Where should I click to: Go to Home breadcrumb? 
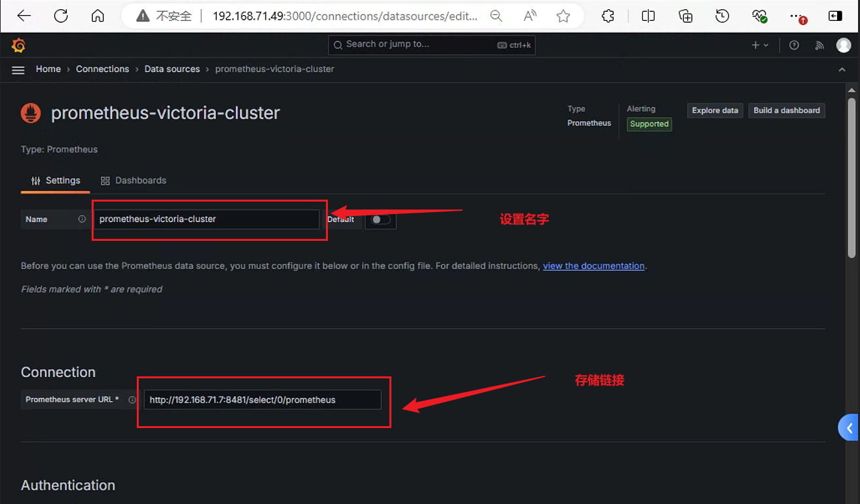tap(48, 69)
